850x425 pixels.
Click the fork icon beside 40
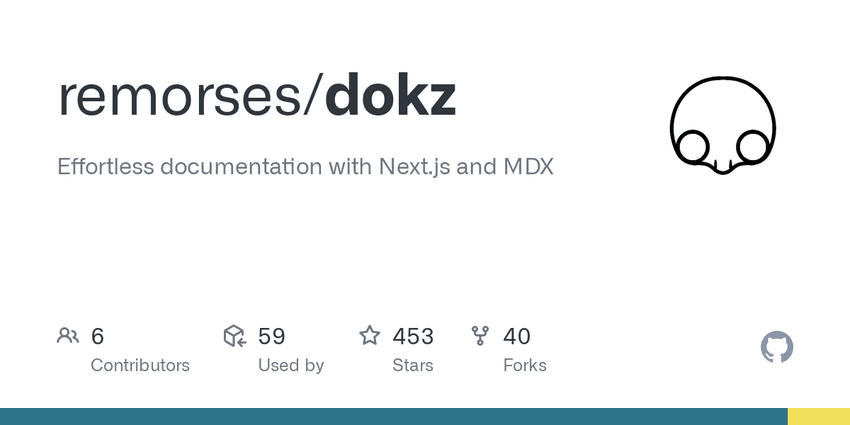(x=480, y=336)
